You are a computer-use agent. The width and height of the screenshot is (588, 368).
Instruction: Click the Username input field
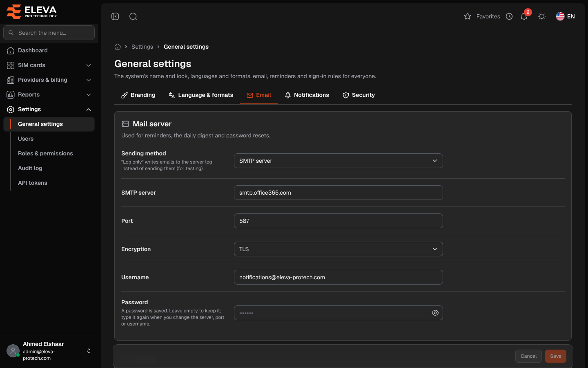338,277
